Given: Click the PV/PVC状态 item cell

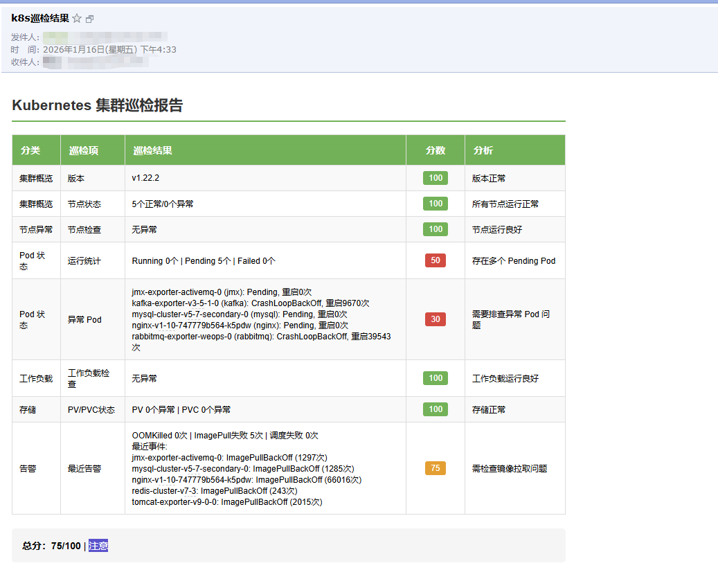Looking at the screenshot, I should pos(91,409).
